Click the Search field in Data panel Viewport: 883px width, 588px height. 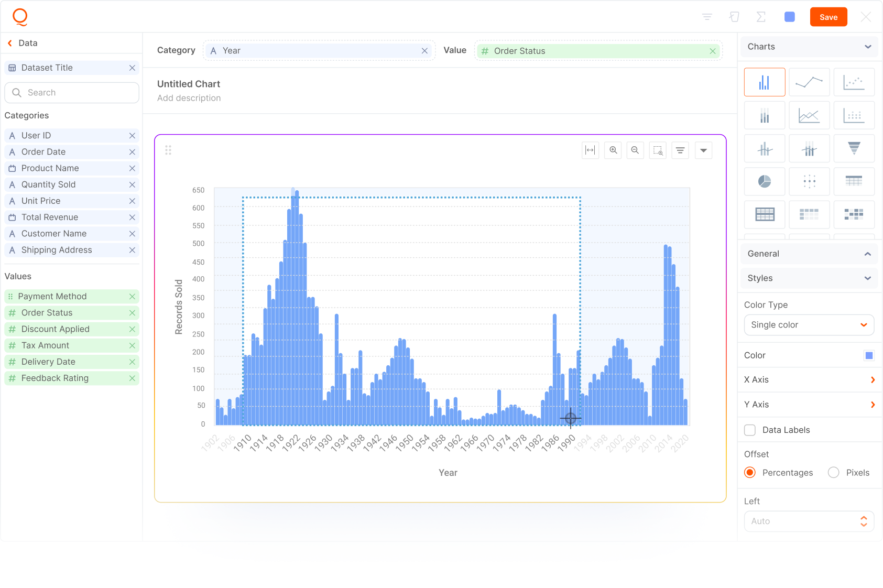(72, 93)
